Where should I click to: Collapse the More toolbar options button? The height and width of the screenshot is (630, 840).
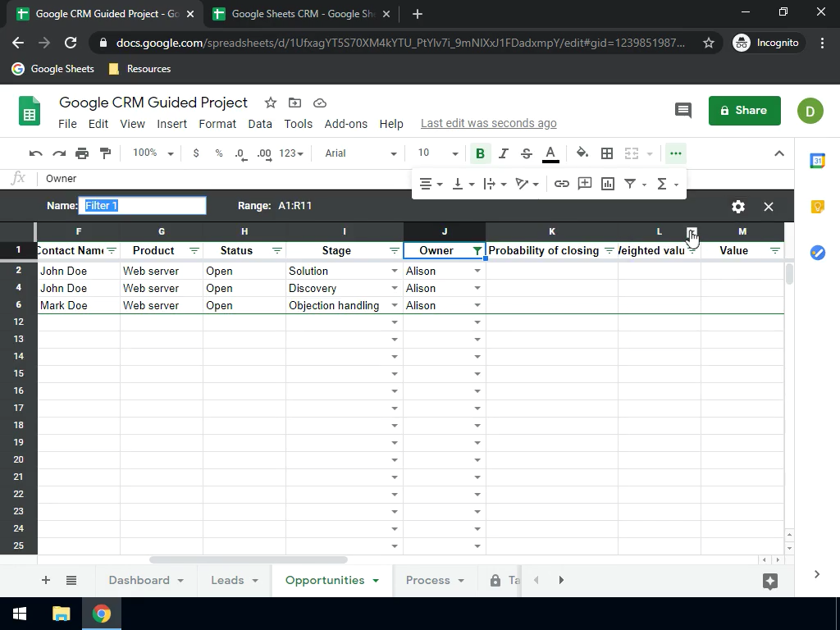(x=676, y=153)
